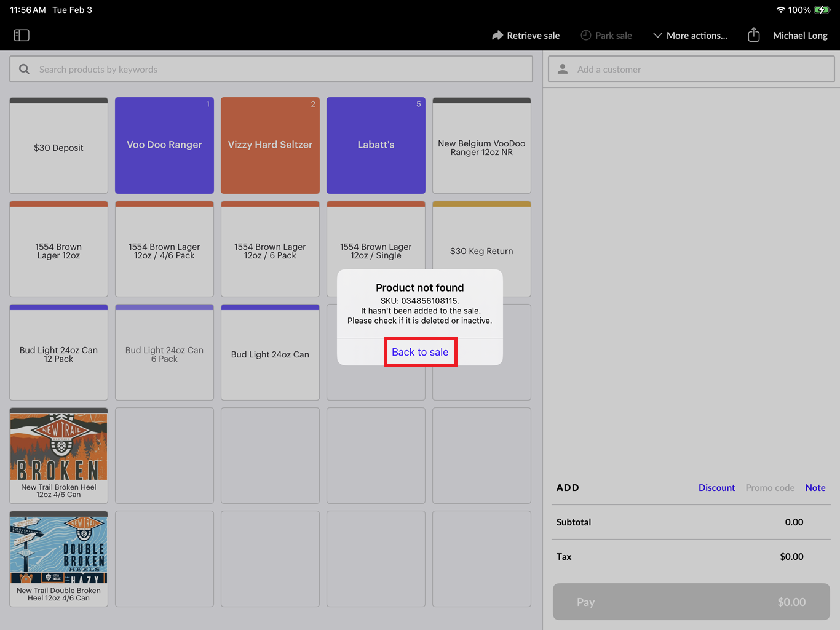Tap the Pay button

pos(691,602)
